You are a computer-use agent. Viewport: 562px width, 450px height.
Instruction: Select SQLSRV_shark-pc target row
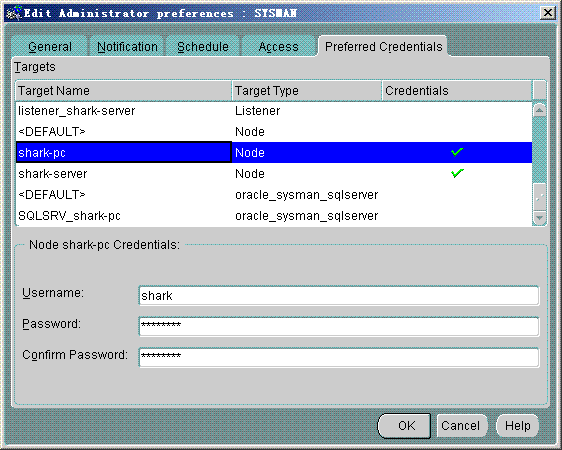coord(274,215)
